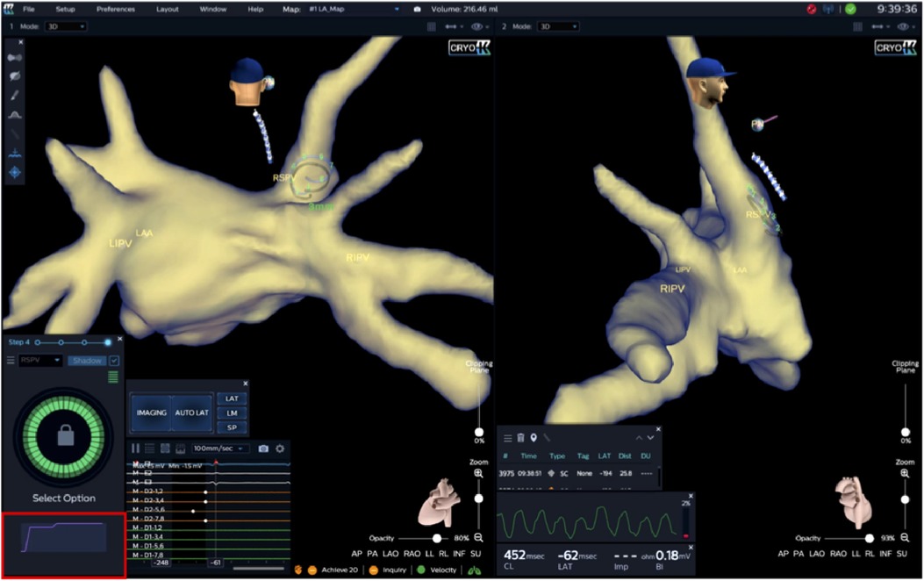Click the left view Opacity slider handle

tap(437, 538)
